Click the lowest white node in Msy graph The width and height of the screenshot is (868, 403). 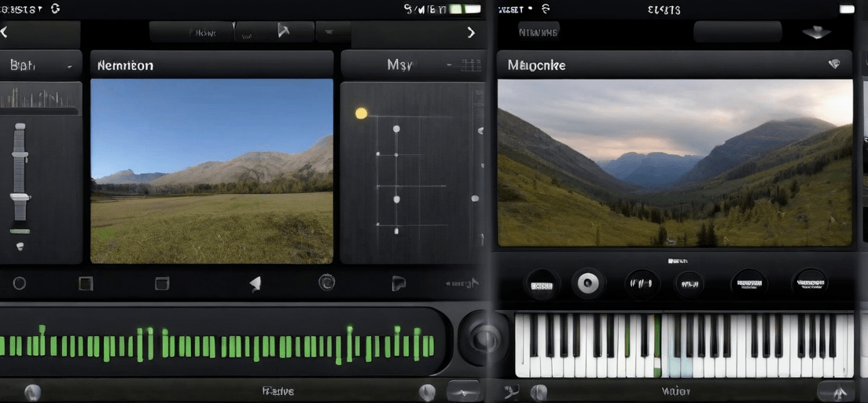click(396, 231)
